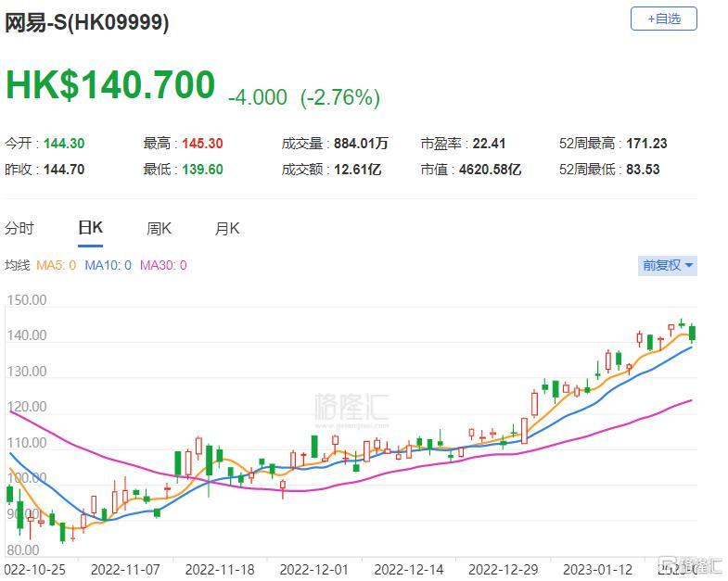Select the 日K daily chart tab
Image resolution: width=728 pixels, height=581 pixels.
click(x=91, y=228)
